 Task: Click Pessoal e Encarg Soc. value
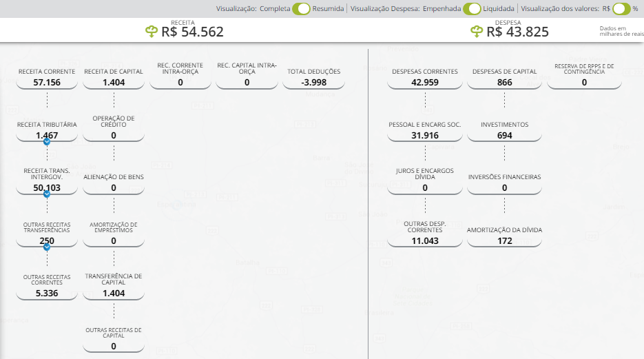click(424, 135)
